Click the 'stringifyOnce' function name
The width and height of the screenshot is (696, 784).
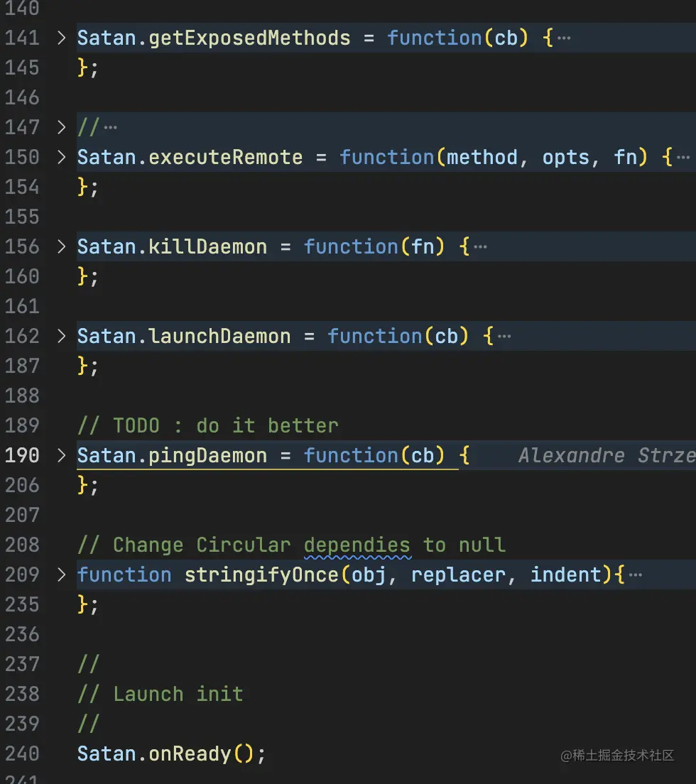261,575
